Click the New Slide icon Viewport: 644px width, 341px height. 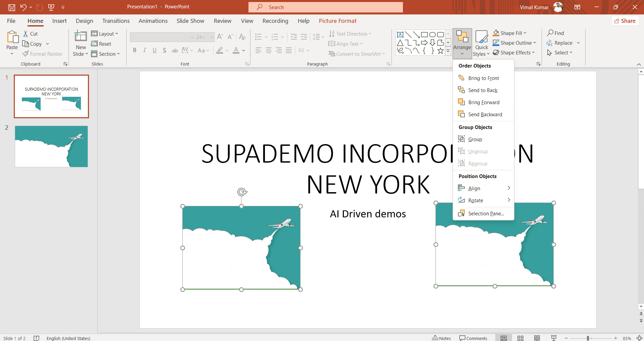pos(81,36)
